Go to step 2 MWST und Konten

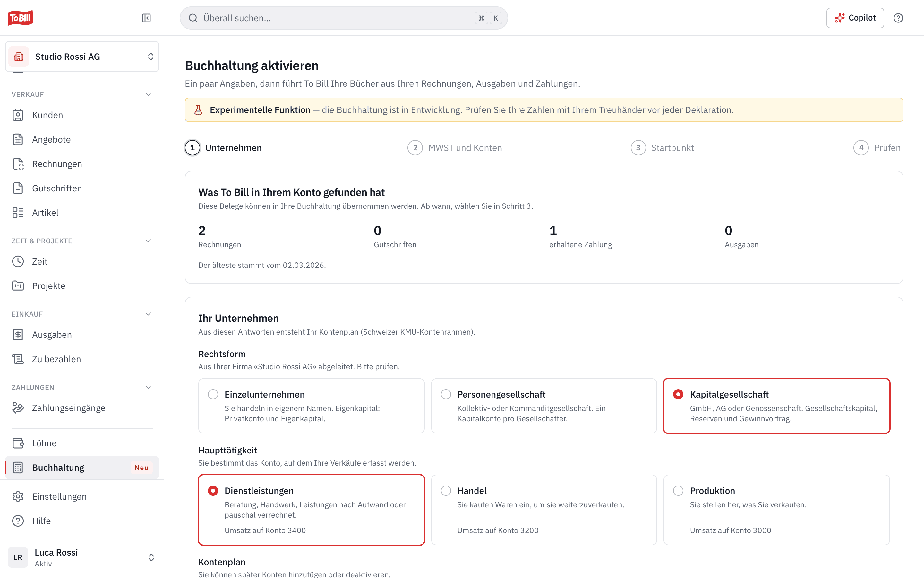coord(455,148)
